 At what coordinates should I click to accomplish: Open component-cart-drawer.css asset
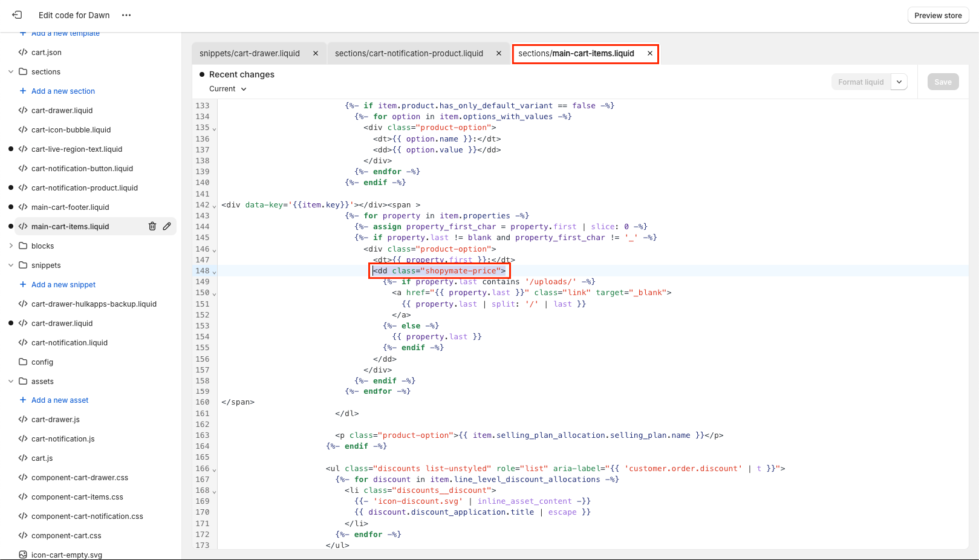pos(80,477)
